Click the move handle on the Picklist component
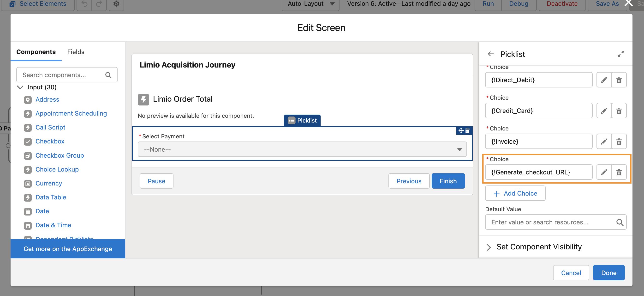The width and height of the screenshot is (644, 296). pyautogui.click(x=461, y=130)
